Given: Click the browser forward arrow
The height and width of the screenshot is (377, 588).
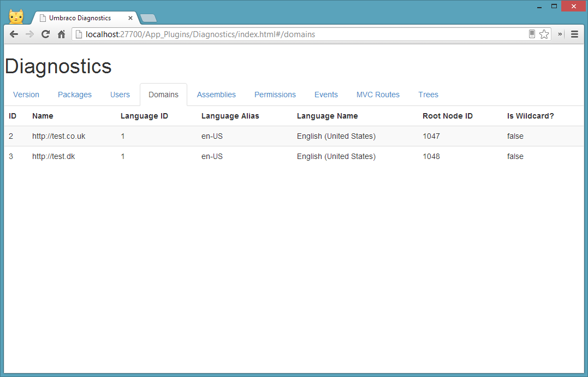Looking at the screenshot, I should point(29,34).
